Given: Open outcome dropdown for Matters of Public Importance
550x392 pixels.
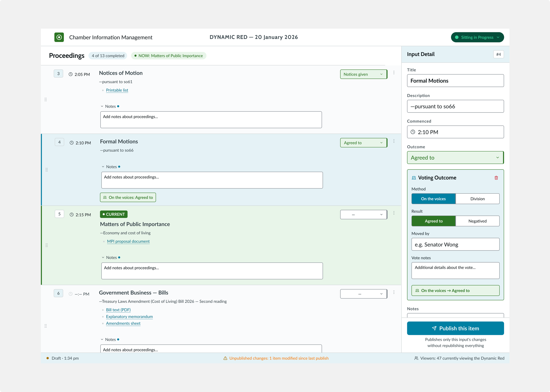Looking at the screenshot, I should click(x=363, y=215).
